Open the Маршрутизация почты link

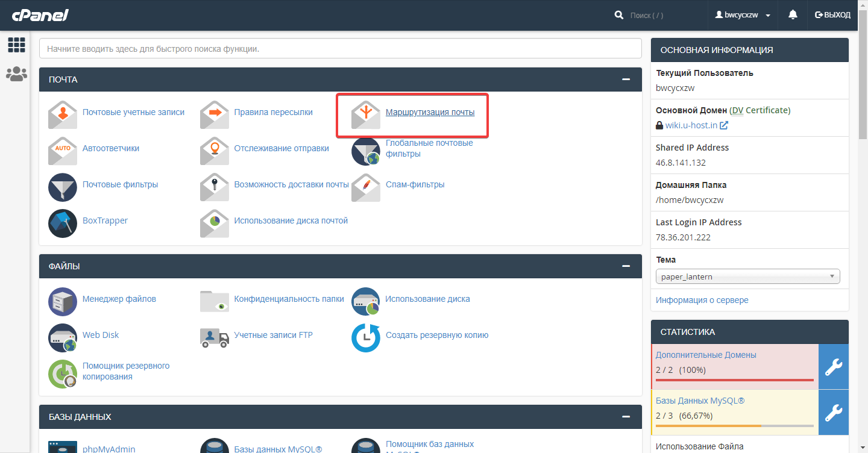click(430, 112)
